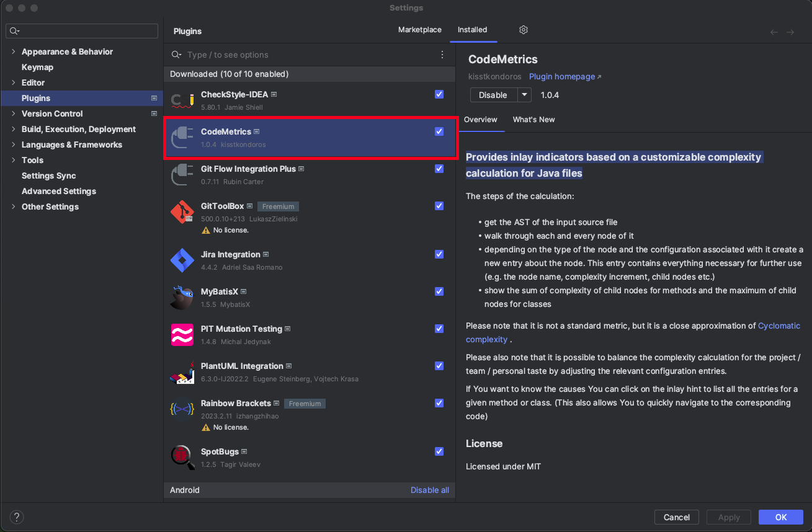The width and height of the screenshot is (812, 532).
Task: Click the project-level icon beside Version Control
Action: click(154, 113)
